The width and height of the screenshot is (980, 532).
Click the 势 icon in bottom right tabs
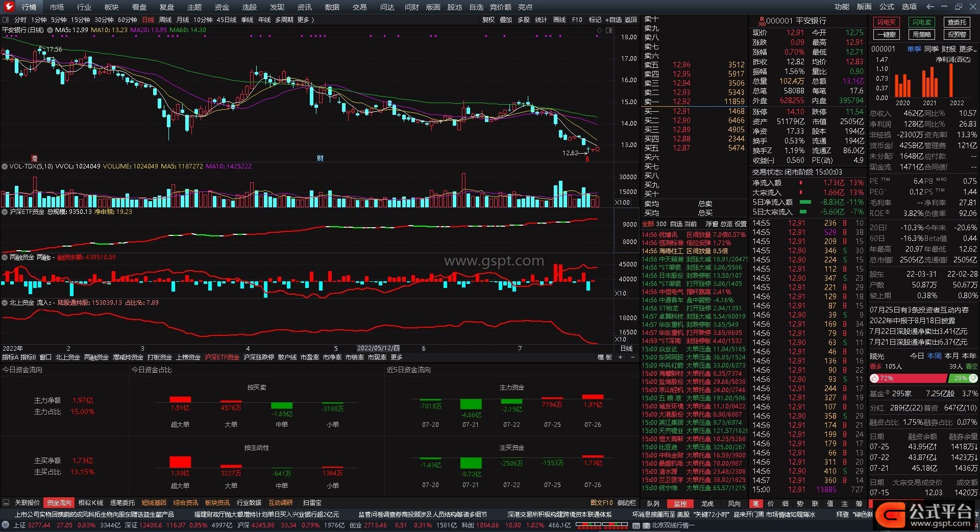800,503
